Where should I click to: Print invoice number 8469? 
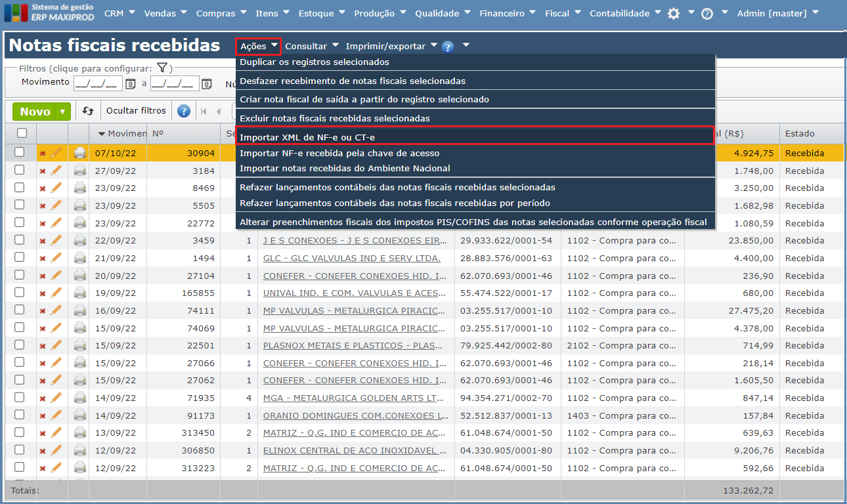coord(80,188)
